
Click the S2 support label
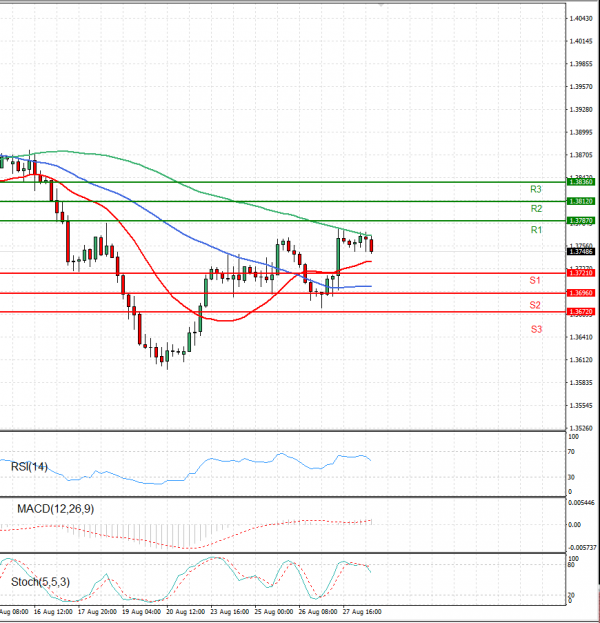(x=535, y=305)
